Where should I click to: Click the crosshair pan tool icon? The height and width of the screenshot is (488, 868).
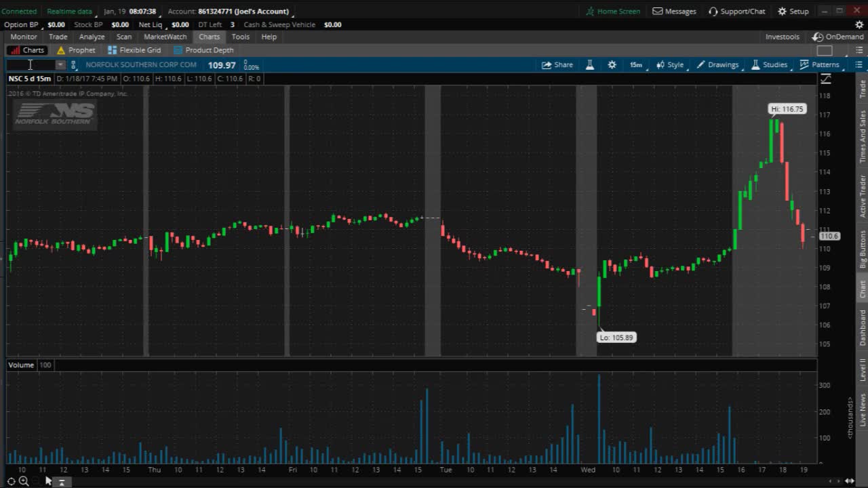tap(12, 481)
